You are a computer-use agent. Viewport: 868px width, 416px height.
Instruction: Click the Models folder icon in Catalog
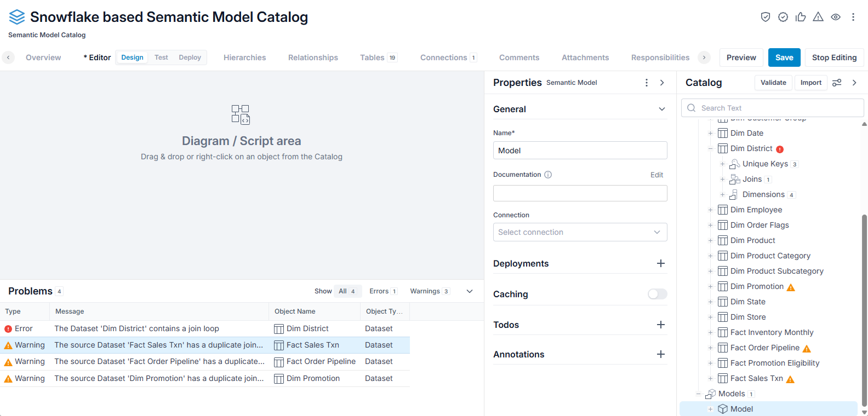click(x=711, y=394)
